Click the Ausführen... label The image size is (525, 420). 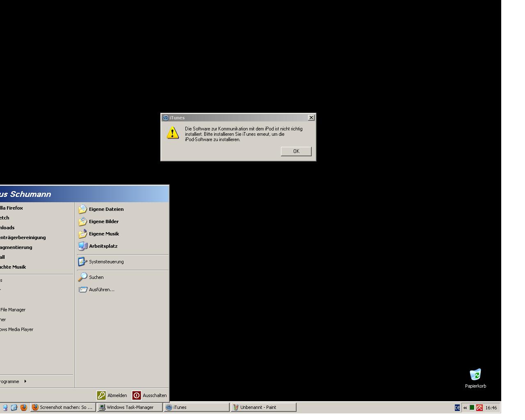coord(102,290)
